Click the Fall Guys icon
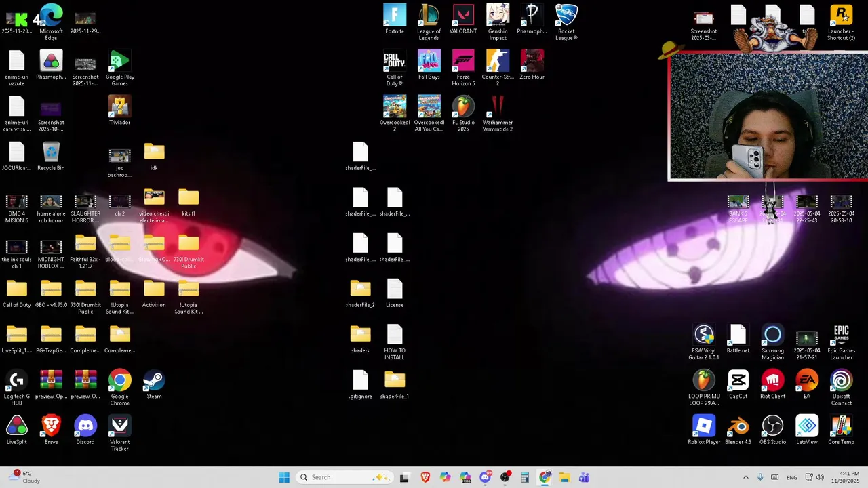 tap(429, 64)
